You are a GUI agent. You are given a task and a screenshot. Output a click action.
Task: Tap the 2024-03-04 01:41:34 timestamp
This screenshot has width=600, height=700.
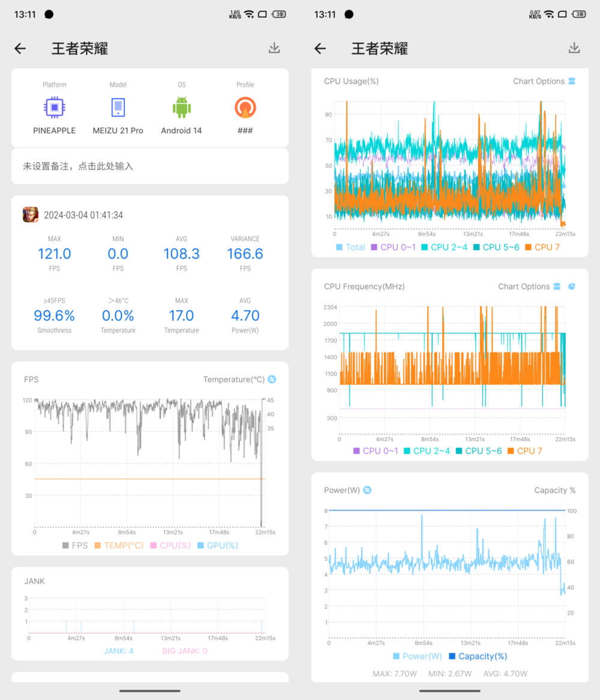click(83, 215)
